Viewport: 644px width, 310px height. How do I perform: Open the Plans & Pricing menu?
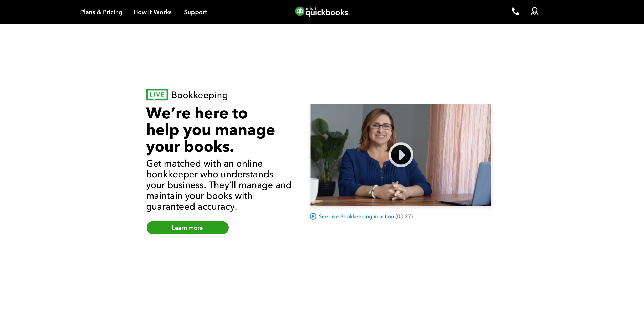click(101, 12)
